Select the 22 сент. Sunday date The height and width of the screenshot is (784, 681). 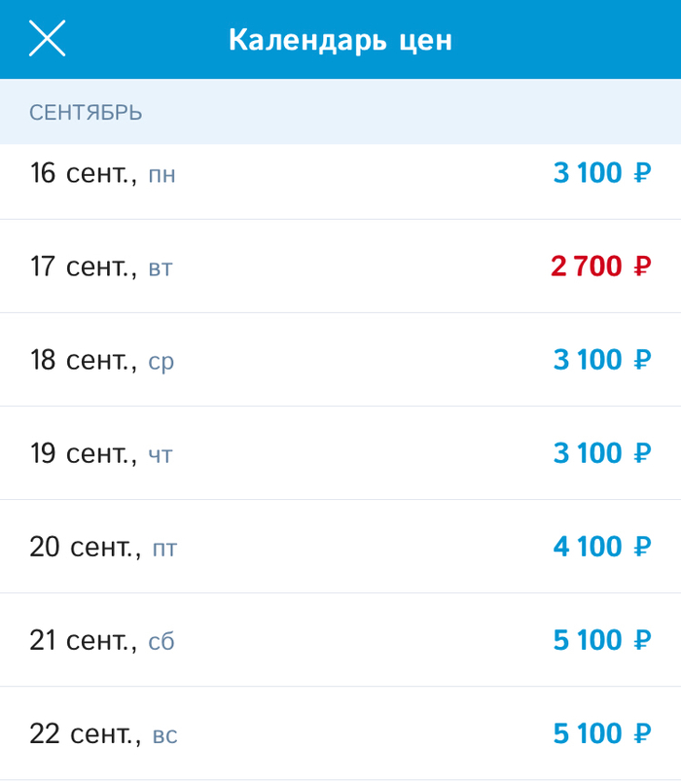pyautogui.click(x=103, y=734)
